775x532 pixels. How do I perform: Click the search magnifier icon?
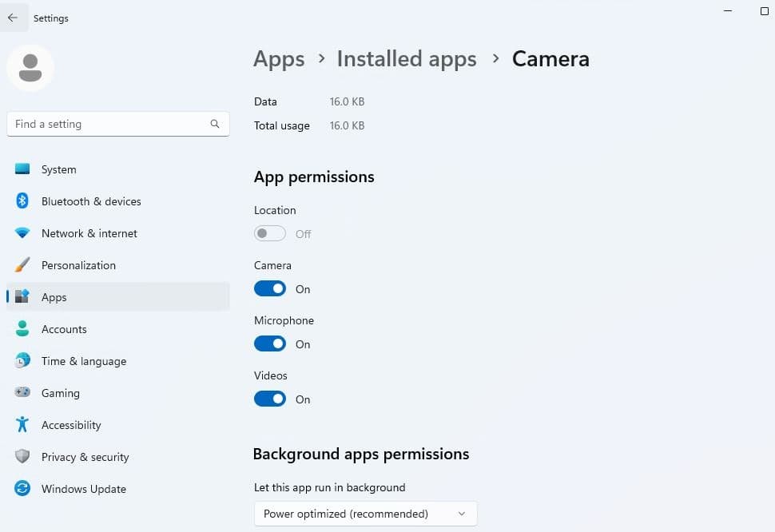215,124
